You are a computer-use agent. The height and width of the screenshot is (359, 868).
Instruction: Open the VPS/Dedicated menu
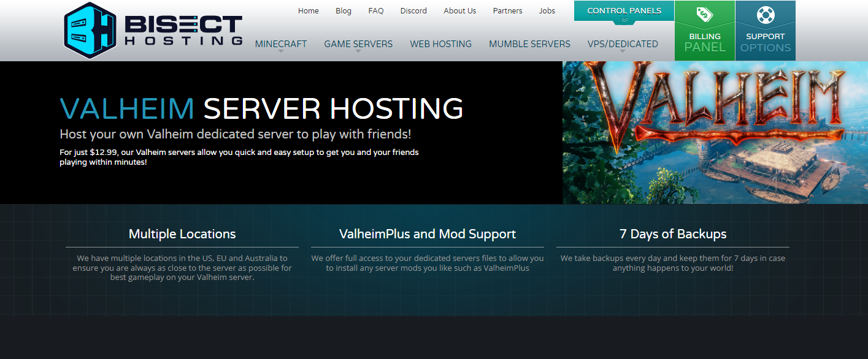623,44
